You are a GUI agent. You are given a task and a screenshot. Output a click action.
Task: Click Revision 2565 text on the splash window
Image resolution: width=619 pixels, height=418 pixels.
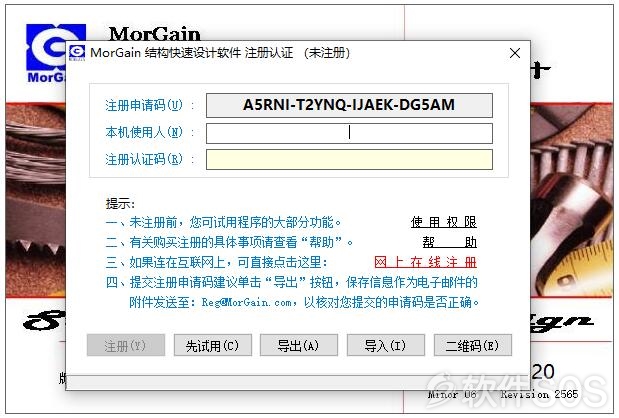coord(539,394)
